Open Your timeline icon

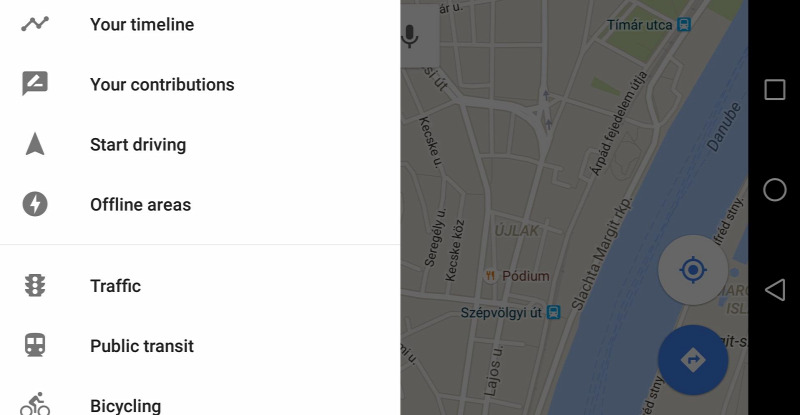(35, 24)
